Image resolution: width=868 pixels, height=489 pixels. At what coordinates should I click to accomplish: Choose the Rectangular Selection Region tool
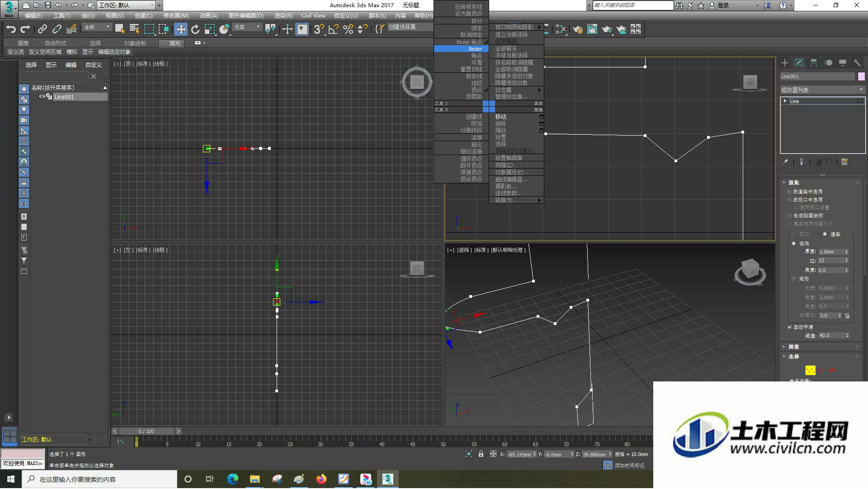pos(149,29)
